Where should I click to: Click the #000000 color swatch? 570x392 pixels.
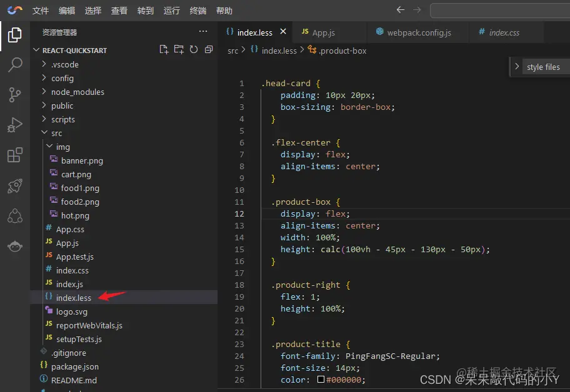[x=321, y=380]
